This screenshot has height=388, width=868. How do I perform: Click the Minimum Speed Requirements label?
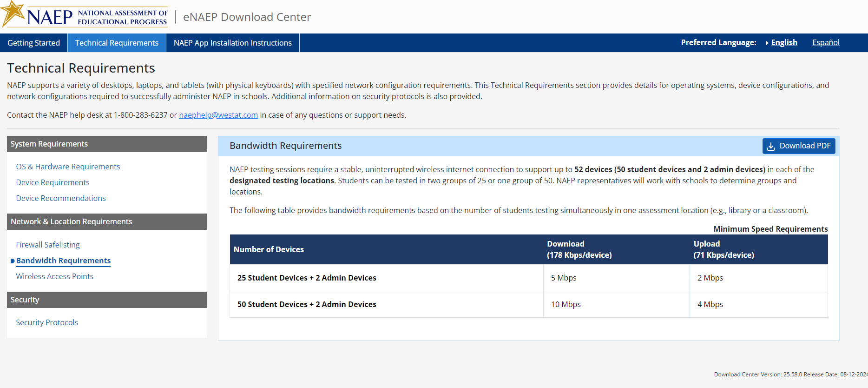coord(771,229)
